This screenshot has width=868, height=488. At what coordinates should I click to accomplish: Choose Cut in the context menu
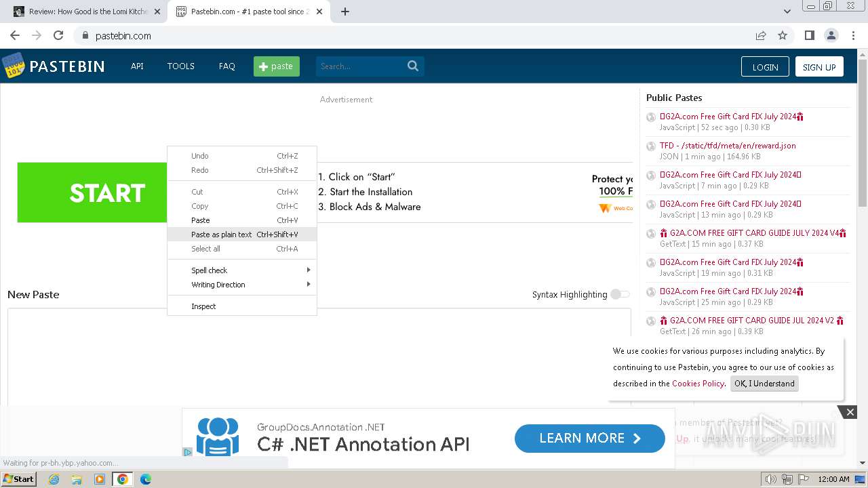[242, 192]
